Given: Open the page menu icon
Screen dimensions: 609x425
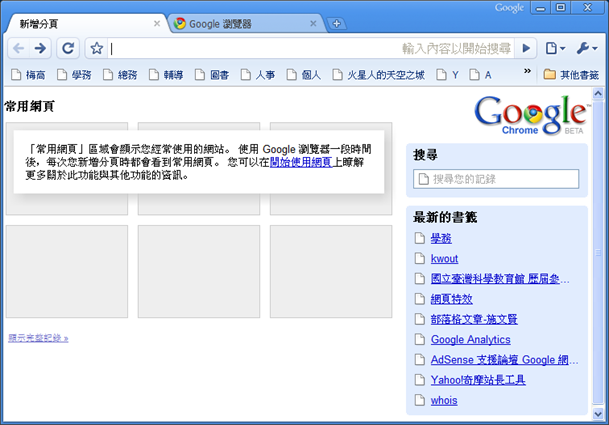Looking at the screenshot, I should (555, 49).
